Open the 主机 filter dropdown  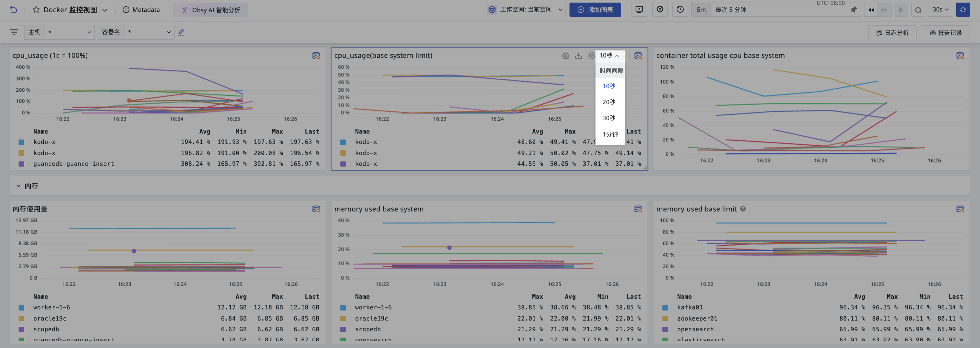coord(69,32)
